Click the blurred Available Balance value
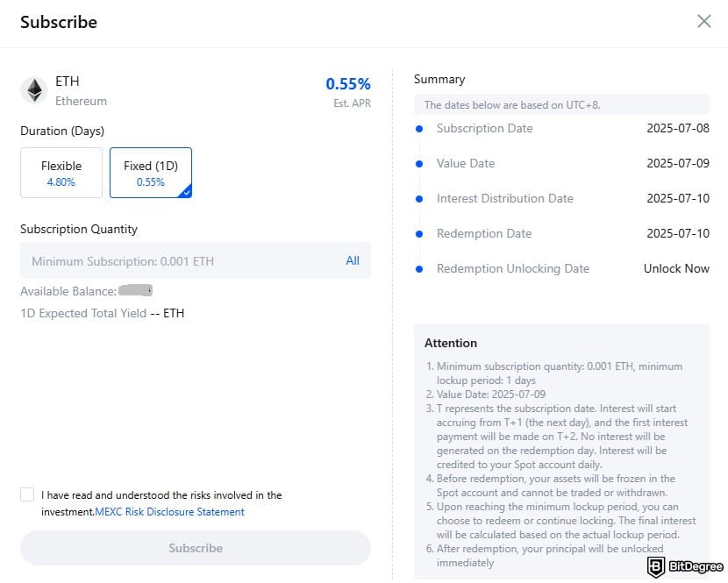The width and height of the screenshot is (728, 583). coord(135,290)
